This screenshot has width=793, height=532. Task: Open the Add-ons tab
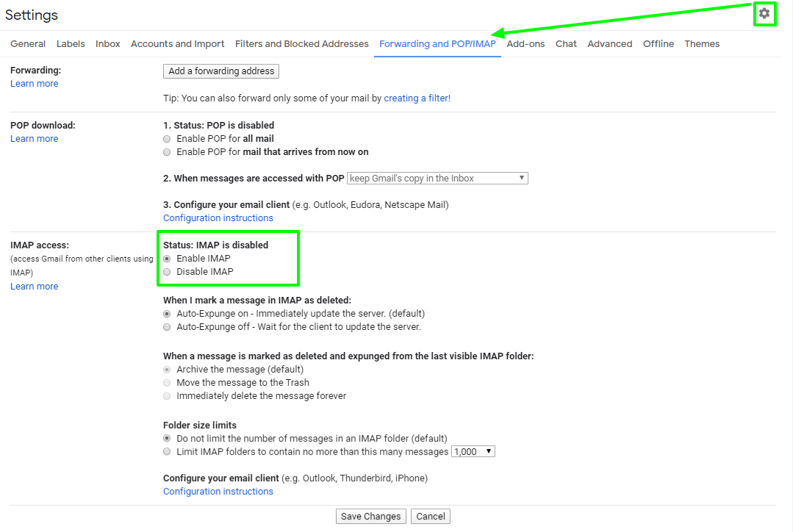click(525, 44)
